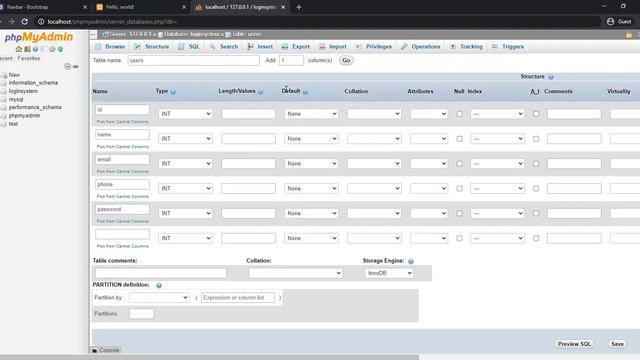The width and height of the screenshot is (640, 360).
Task: Tick the Null checkbox for password row
Action: [x=460, y=213]
